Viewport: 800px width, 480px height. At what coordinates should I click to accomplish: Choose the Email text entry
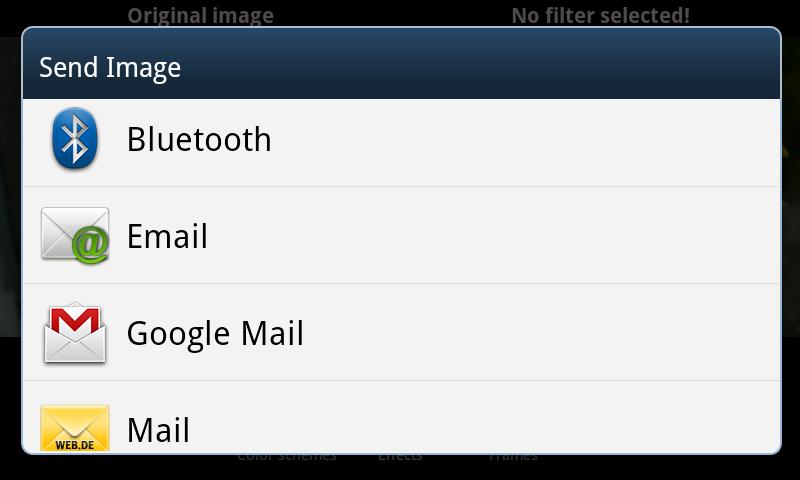167,236
